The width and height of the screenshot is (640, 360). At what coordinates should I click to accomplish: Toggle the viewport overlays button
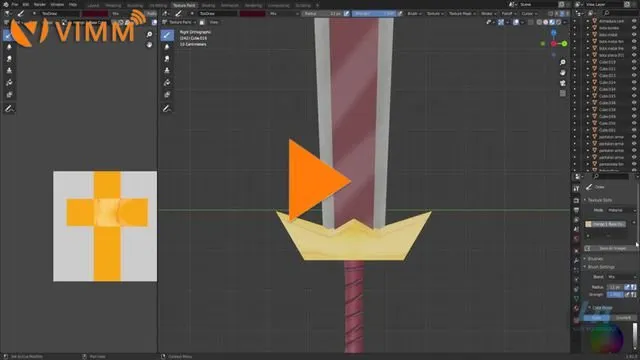[516, 22]
